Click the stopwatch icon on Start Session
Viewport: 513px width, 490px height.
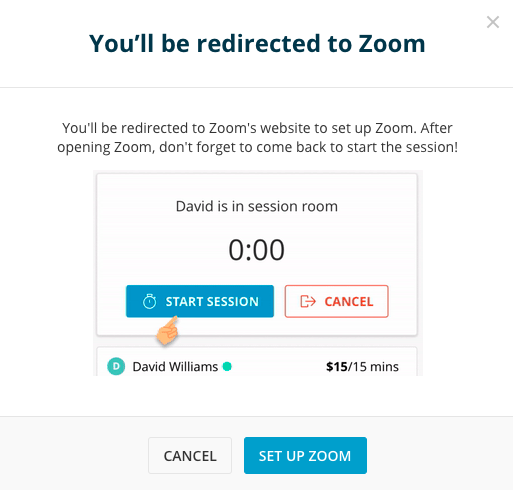tap(149, 301)
